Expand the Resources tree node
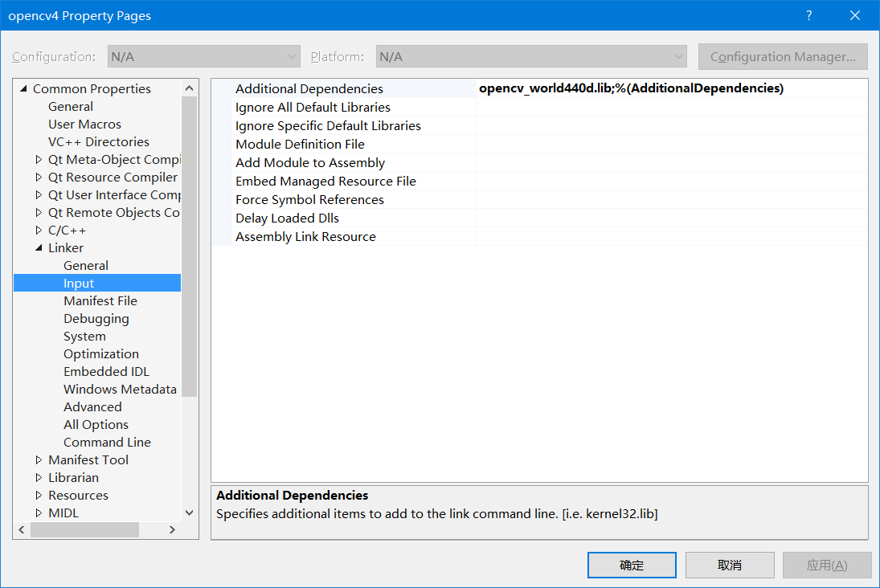 [38, 495]
